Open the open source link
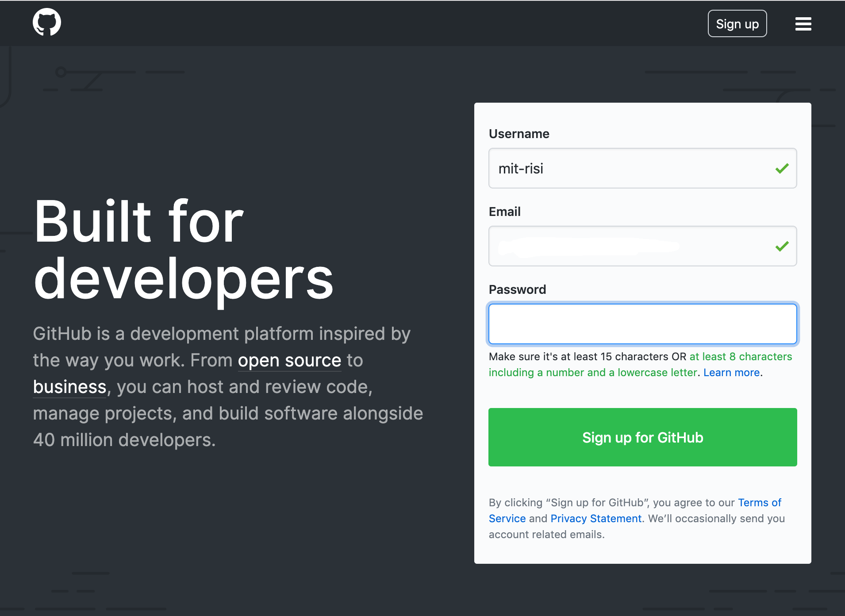The width and height of the screenshot is (845, 616). [289, 360]
